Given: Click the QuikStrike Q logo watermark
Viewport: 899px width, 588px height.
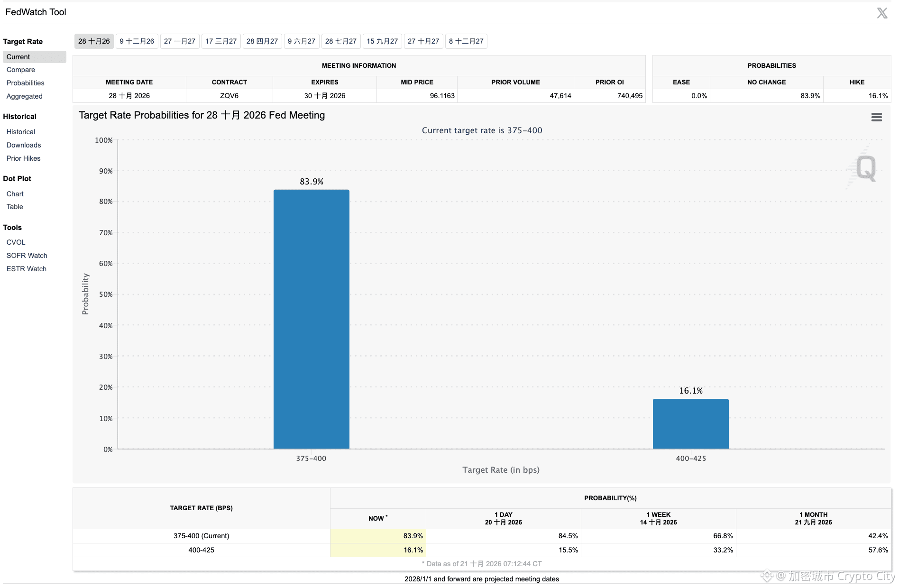Looking at the screenshot, I should [x=864, y=168].
